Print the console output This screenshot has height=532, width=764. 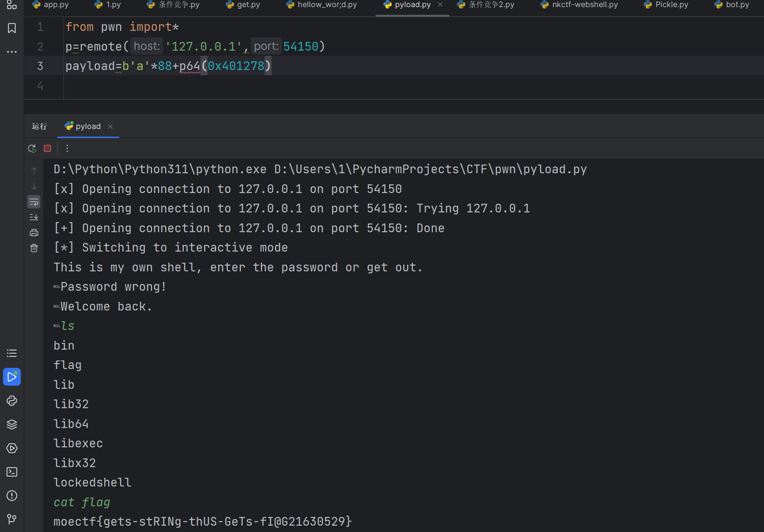point(34,233)
